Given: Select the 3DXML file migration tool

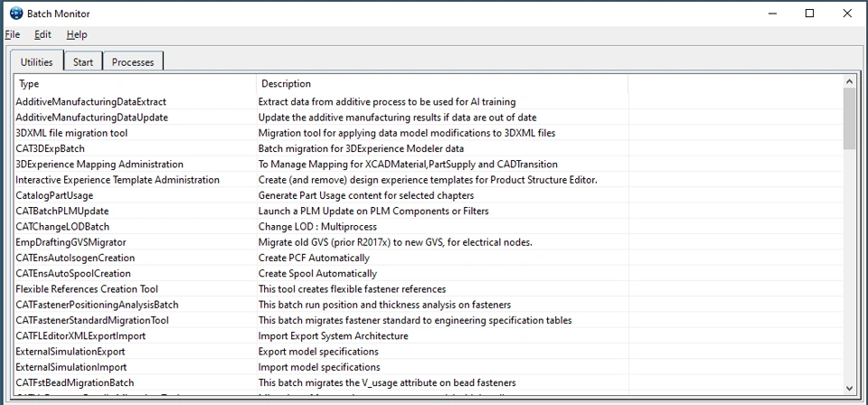Looking at the screenshot, I should coord(71,133).
